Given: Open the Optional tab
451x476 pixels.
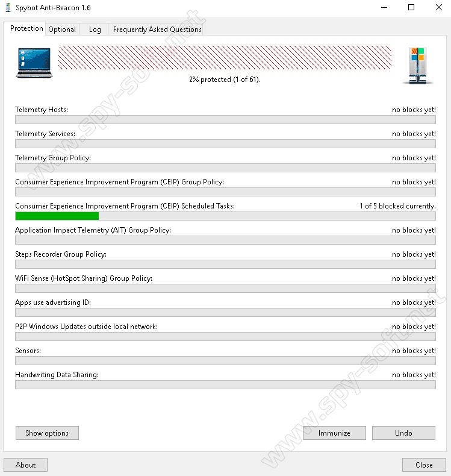Looking at the screenshot, I should [x=62, y=30].
